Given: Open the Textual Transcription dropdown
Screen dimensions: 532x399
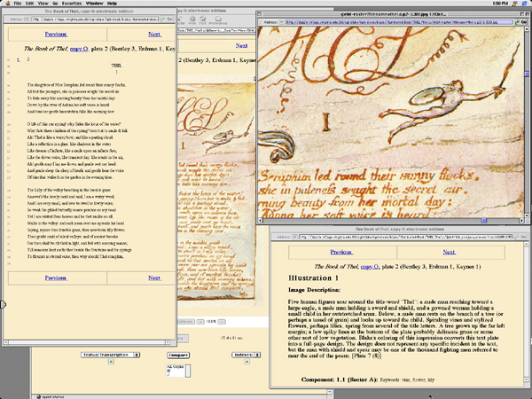Looking at the screenshot, I should click(110, 355).
